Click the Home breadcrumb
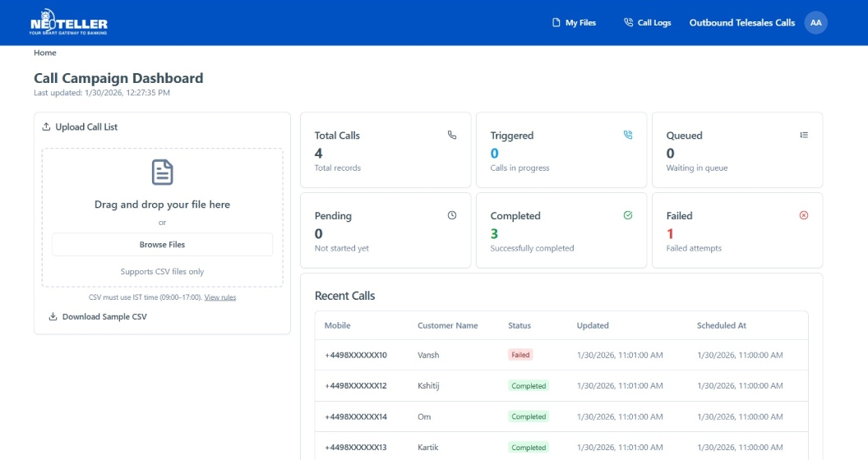Screen dimensions: 868x460 click(x=45, y=53)
